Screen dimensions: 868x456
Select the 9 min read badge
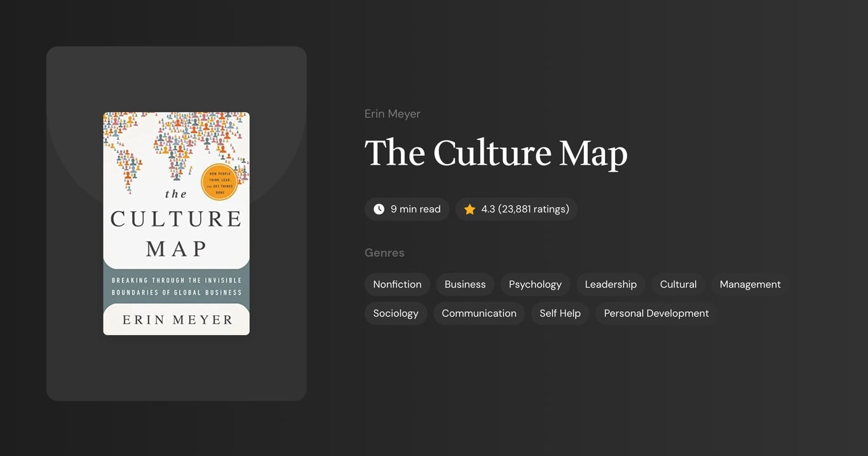tap(407, 209)
